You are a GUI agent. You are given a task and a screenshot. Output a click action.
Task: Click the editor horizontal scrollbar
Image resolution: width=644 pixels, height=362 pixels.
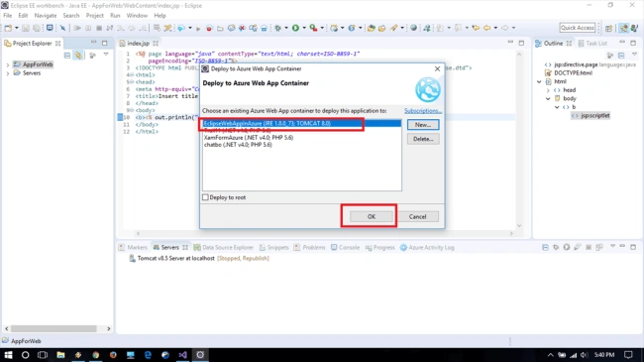(324, 233)
